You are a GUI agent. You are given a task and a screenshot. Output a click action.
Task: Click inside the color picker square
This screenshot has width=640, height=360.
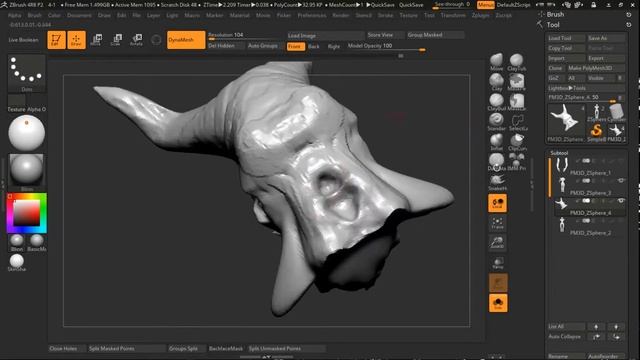(x=27, y=213)
